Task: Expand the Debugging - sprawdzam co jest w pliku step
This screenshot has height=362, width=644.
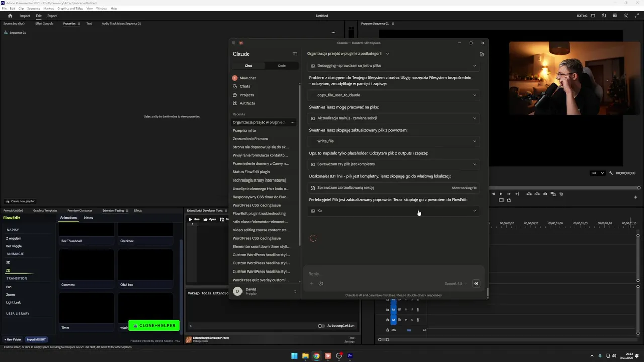Action: [394, 66]
